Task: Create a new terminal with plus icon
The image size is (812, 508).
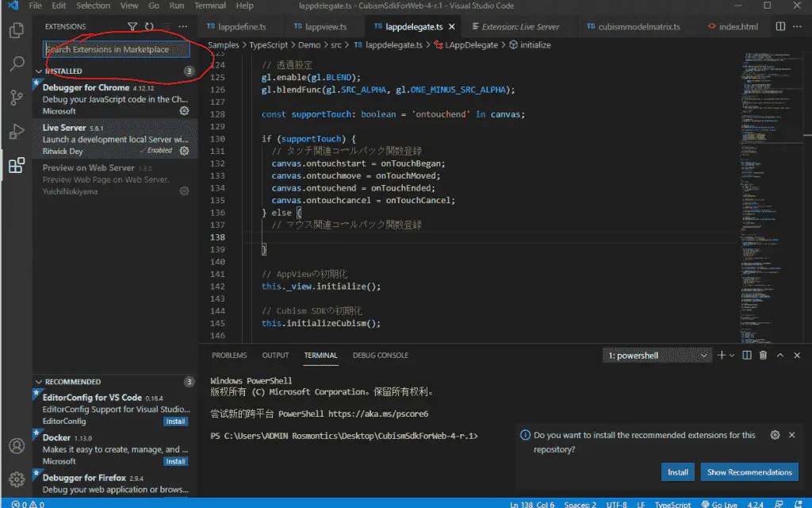Action: 721,355
